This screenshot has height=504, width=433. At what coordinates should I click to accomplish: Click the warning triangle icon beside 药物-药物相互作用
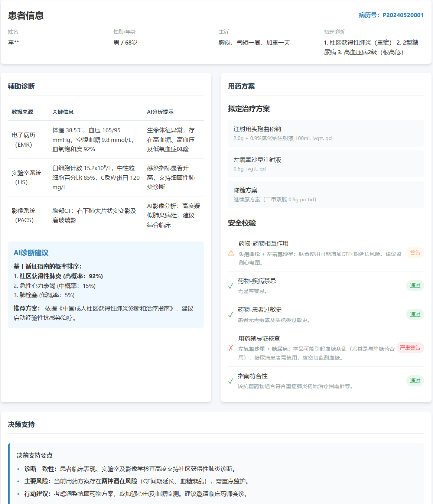pos(231,253)
